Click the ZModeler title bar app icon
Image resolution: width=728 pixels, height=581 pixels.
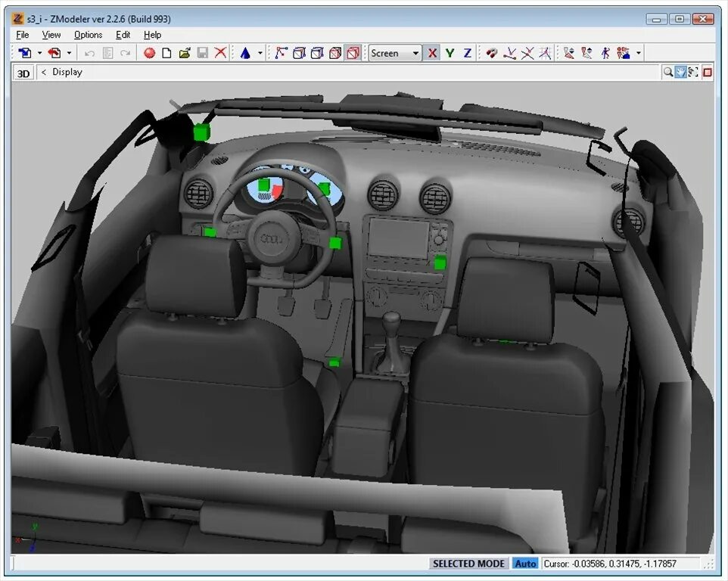coord(17,19)
